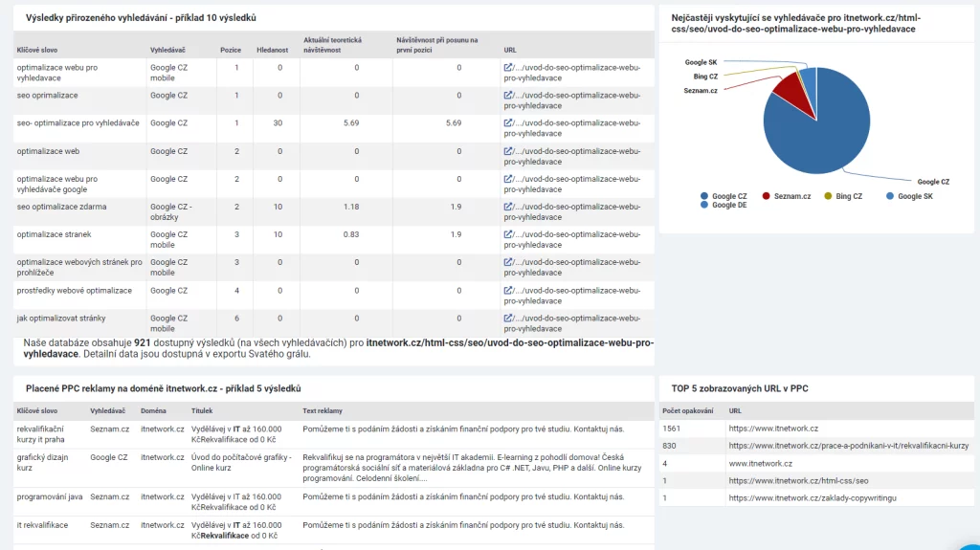Toggle Google DE legend entry
This screenshot has height=550, width=980.
click(x=724, y=205)
